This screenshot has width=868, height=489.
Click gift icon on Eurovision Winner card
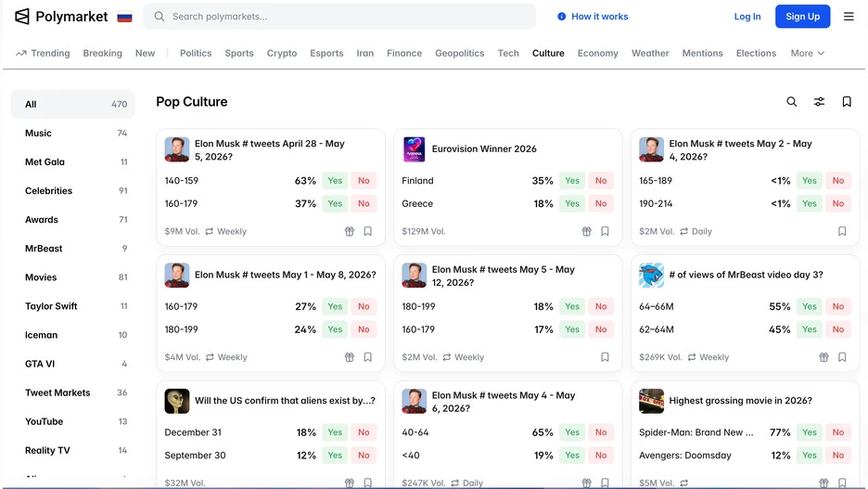587,231
